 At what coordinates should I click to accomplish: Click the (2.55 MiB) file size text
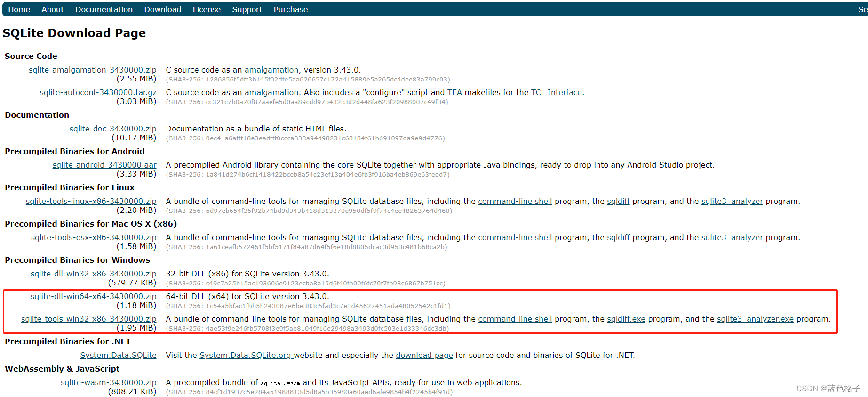pyautogui.click(x=136, y=79)
